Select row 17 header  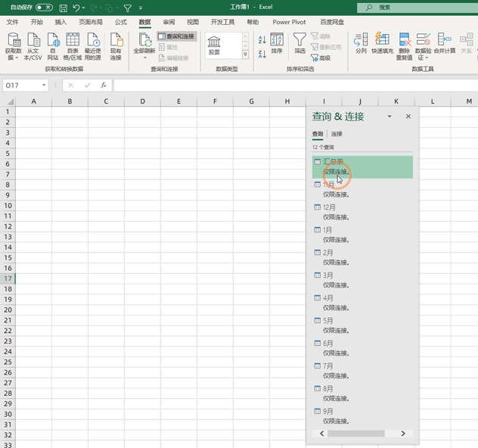point(8,278)
